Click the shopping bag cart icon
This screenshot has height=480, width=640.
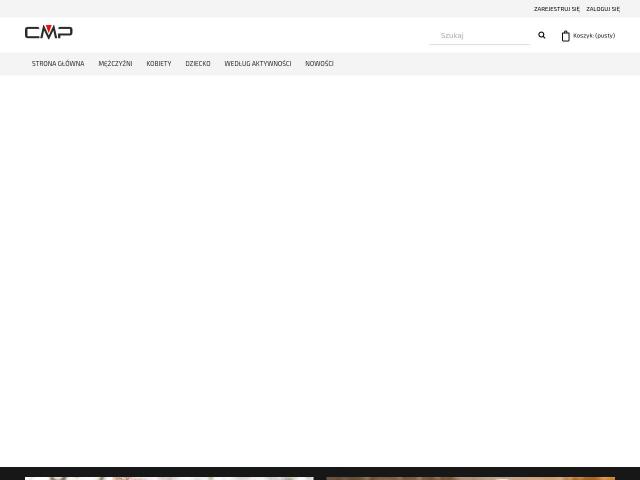point(565,36)
